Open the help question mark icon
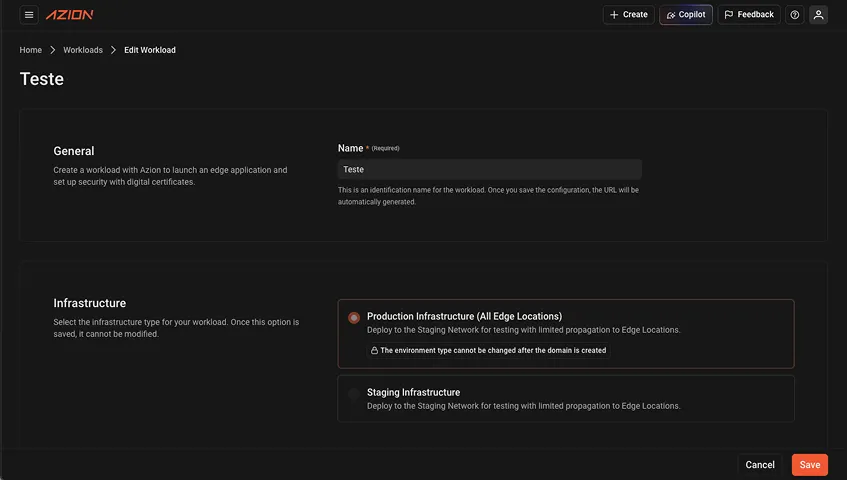Screen dimensions: 848x480 click(795, 15)
